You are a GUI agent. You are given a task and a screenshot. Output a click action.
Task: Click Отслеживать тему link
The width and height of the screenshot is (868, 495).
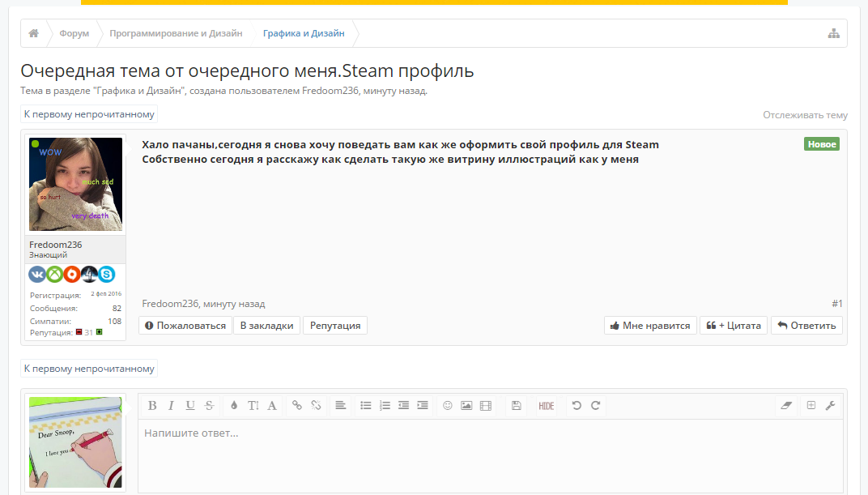(805, 114)
